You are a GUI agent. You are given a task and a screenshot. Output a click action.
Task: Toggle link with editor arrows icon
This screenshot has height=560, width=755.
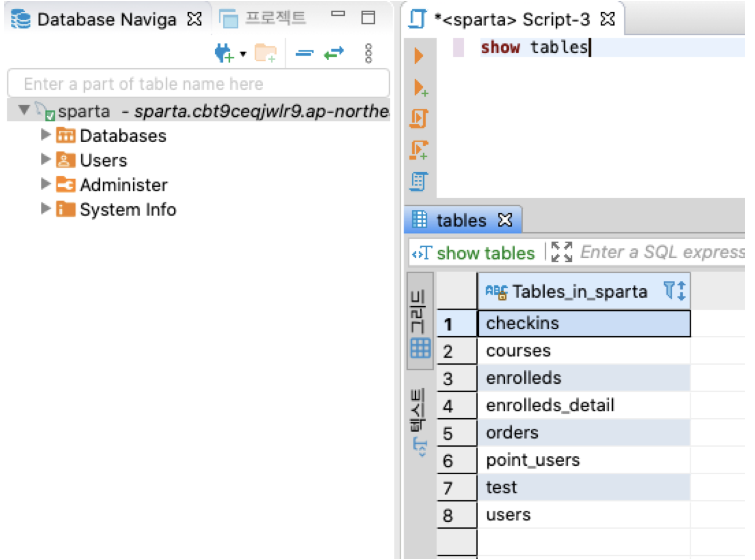[334, 53]
